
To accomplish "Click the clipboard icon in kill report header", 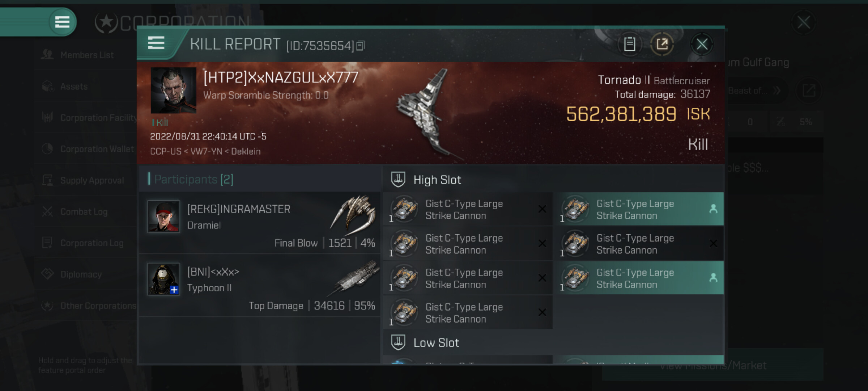I will [629, 44].
